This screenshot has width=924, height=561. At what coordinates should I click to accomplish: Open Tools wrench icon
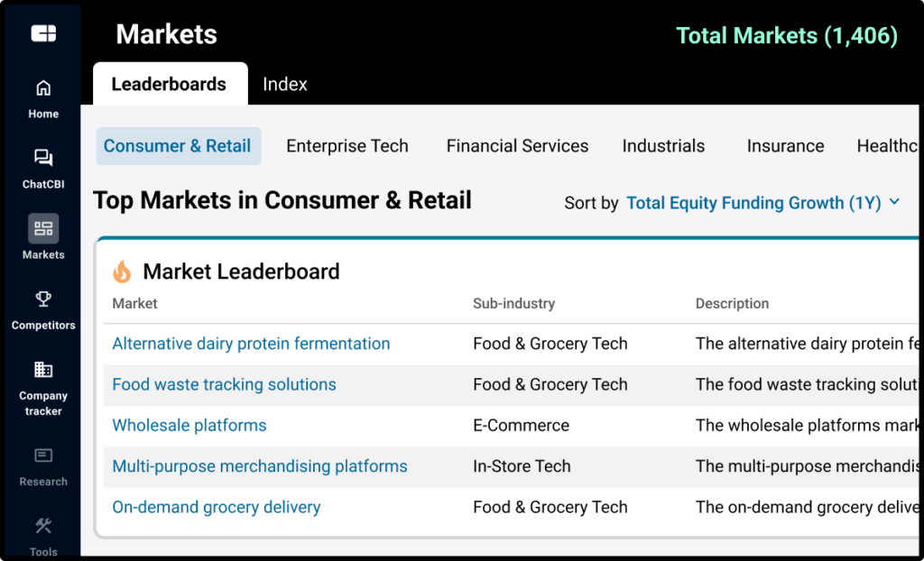tap(43, 526)
